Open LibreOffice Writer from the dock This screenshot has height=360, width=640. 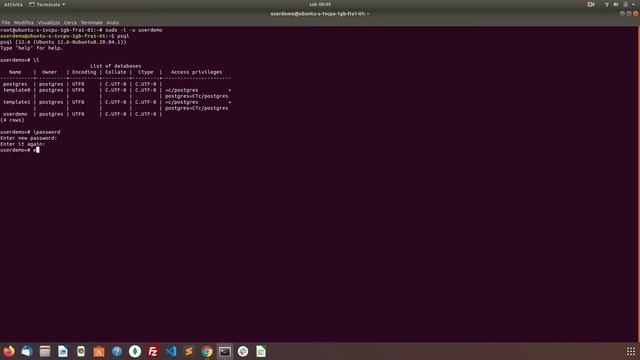[63, 351]
